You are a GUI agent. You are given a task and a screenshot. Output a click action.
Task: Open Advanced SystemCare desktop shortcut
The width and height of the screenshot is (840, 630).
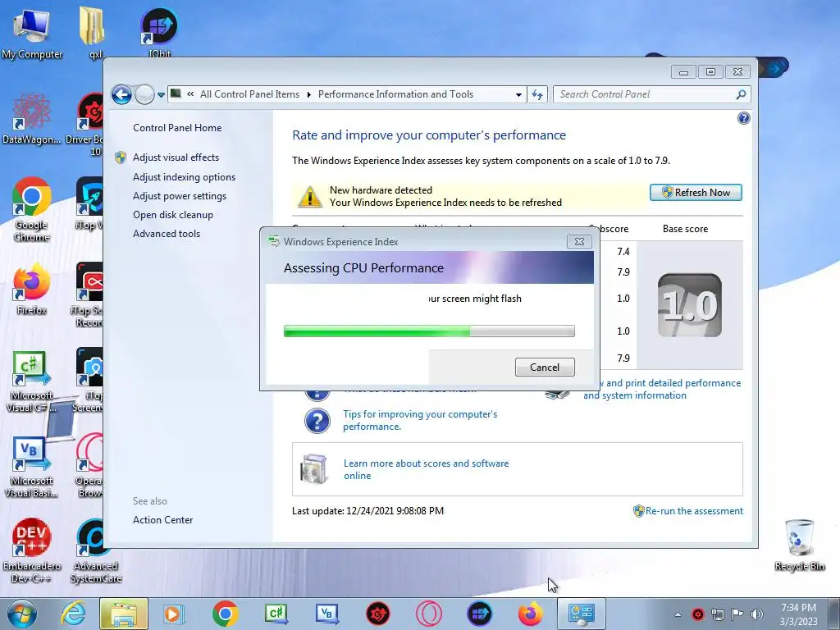pyautogui.click(x=95, y=550)
